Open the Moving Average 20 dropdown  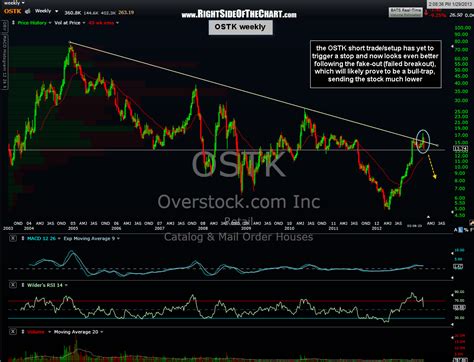pos(102,332)
